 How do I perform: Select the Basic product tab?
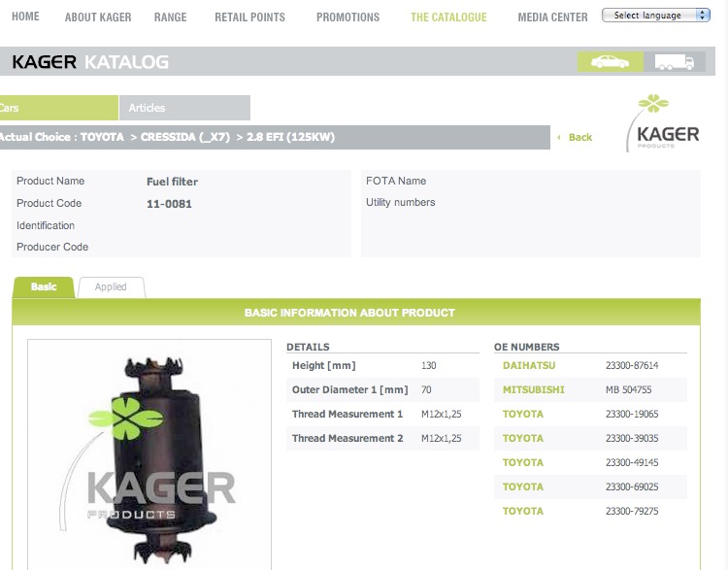[44, 287]
